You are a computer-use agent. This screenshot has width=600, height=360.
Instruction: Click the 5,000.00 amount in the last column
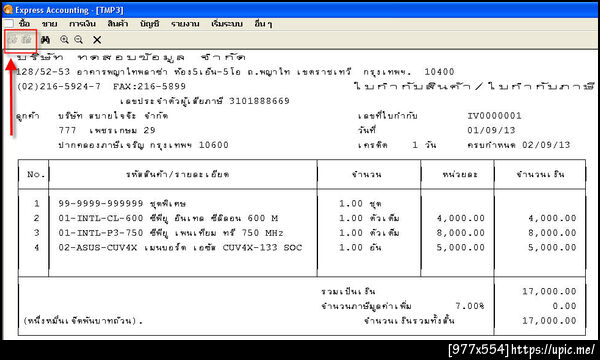click(552, 248)
